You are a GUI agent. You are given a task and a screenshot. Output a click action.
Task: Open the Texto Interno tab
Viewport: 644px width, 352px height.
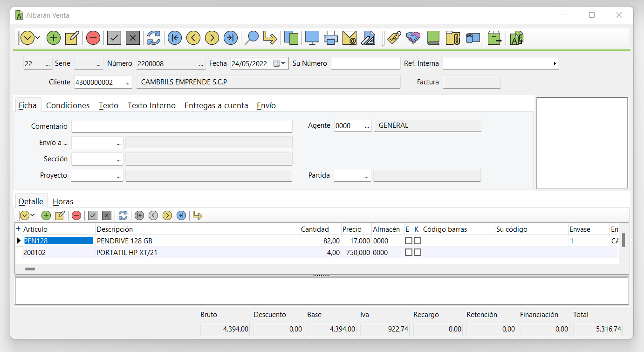(x=152, y=105)
